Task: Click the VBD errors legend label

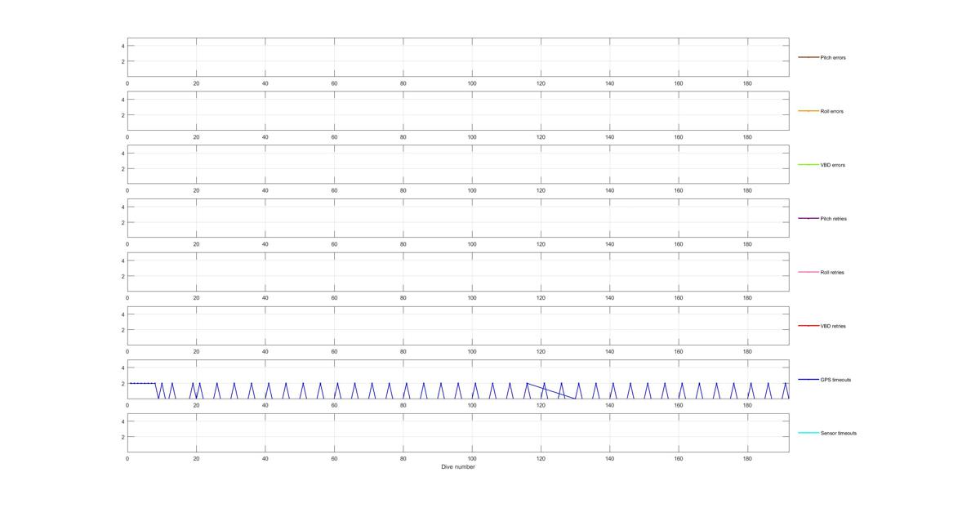Action: click(x=833, y=165)
